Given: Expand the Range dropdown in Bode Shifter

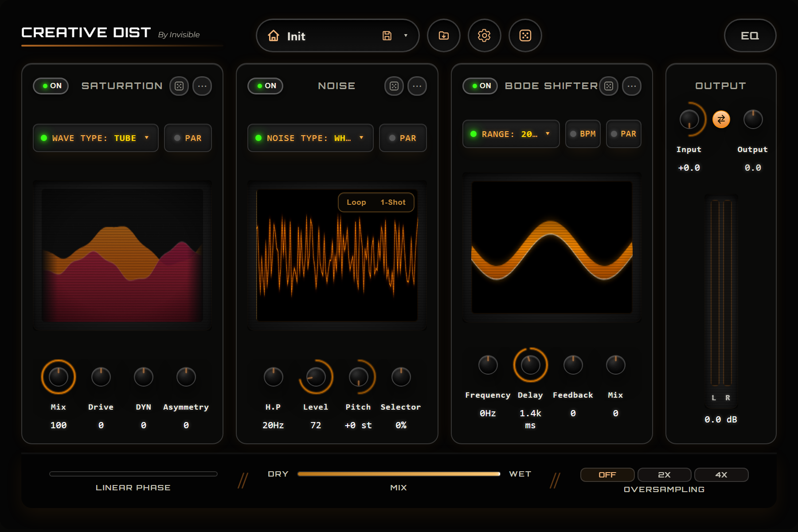Looking at the screenshot, I should pos(511,134).
